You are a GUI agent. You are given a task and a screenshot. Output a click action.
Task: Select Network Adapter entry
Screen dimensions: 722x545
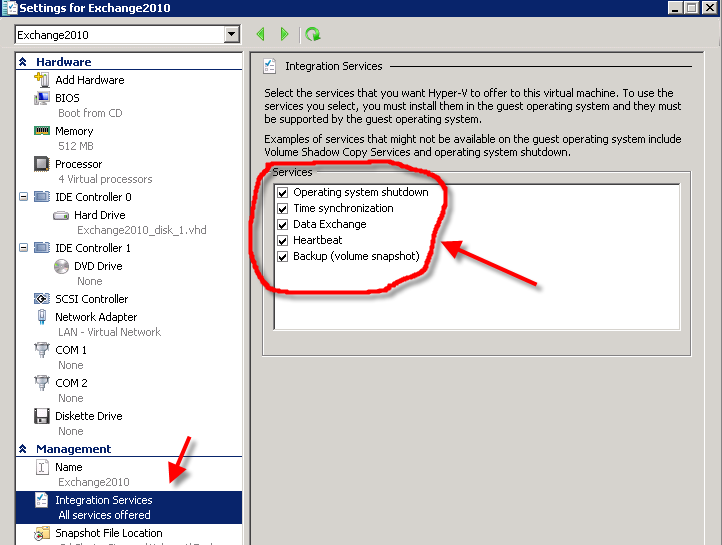tap(96, 317)
